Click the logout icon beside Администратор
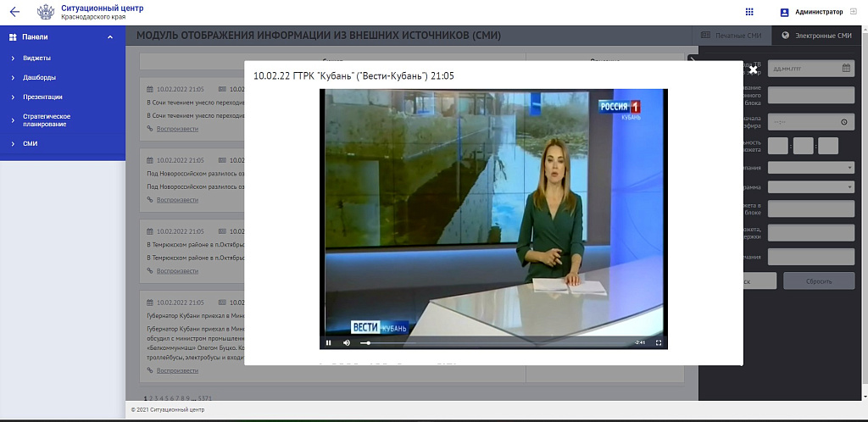The width and height of the screenshot is (868, 422). (x=853, y=11)
